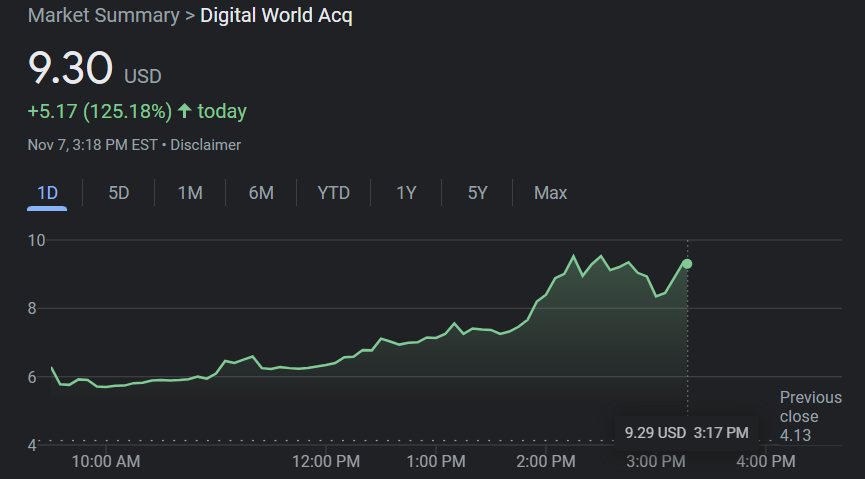
Task: Click the green data point on chart line
Action: pos(687,264)
